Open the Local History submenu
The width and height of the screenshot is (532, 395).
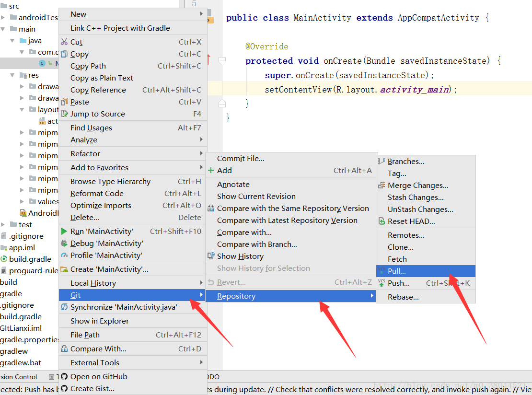(133, 283)
